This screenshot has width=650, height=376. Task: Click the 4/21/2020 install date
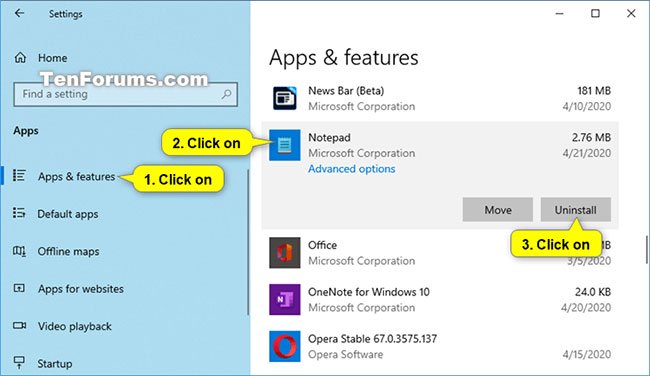587,153
